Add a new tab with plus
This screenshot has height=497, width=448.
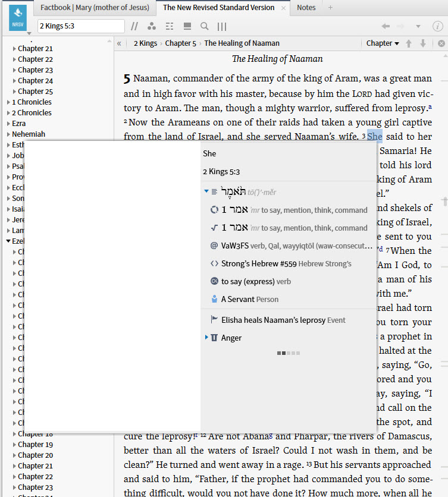click(330, 8)
